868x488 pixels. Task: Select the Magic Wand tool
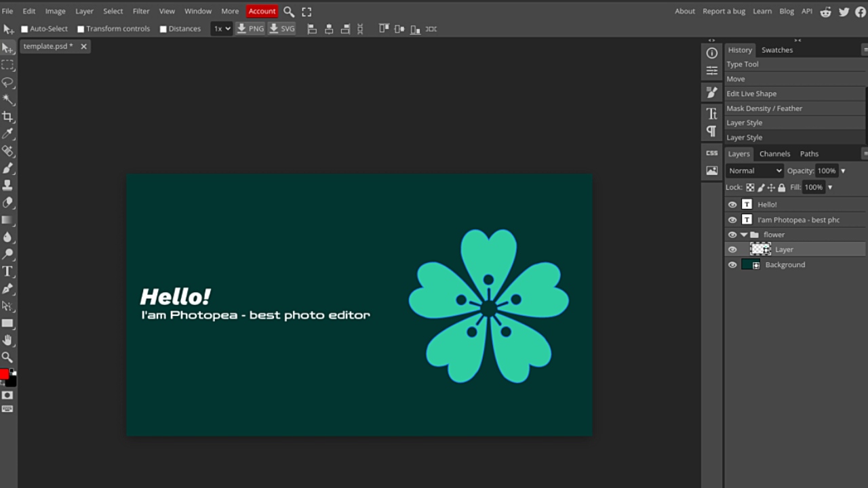pyautogui.click(x=7, y=100)
